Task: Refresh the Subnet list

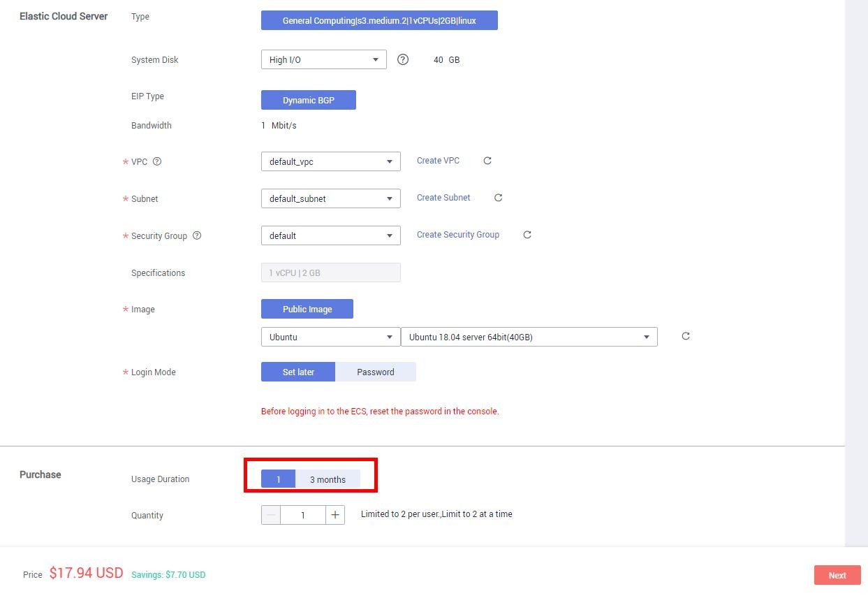Action: click(x=498, y=198)
